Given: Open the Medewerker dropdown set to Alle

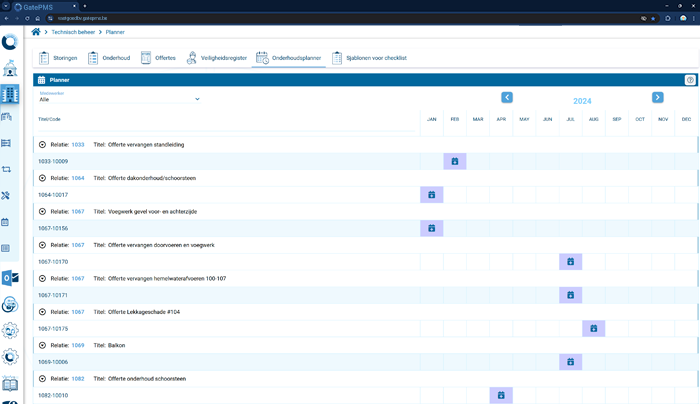Looking at the screenshot, I should coord(120,99).
